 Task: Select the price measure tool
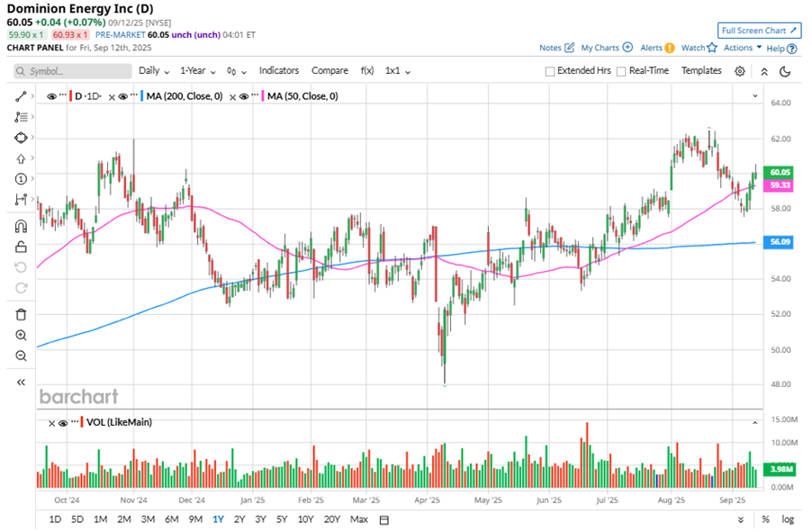pos(21,200)
